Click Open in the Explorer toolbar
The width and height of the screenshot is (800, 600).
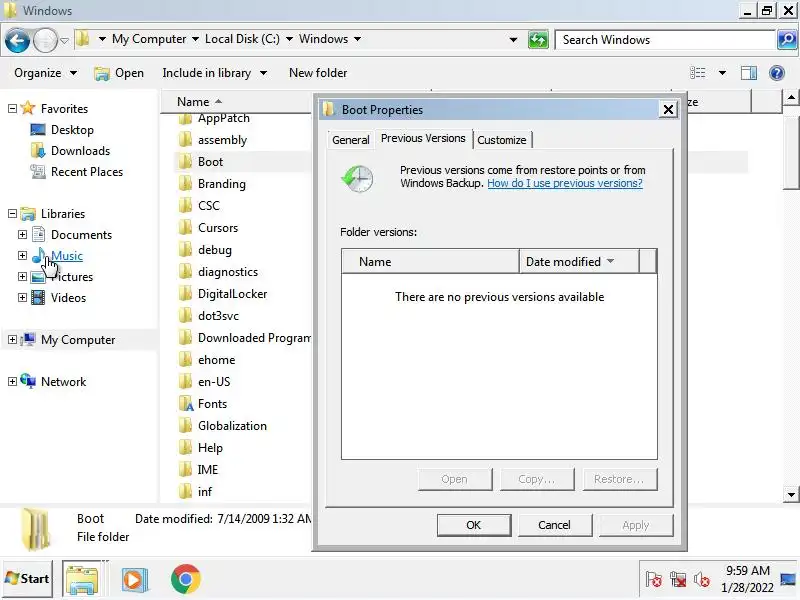point(119,73)
